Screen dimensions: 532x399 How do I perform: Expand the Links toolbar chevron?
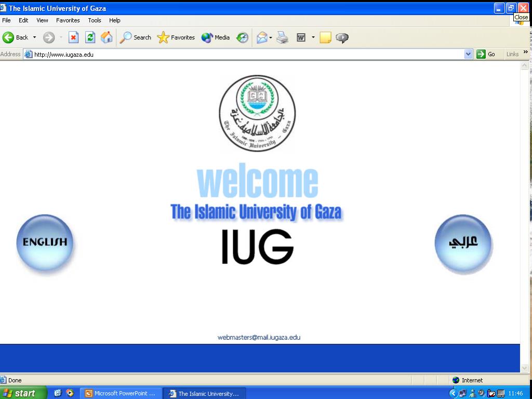click(526, 52)
